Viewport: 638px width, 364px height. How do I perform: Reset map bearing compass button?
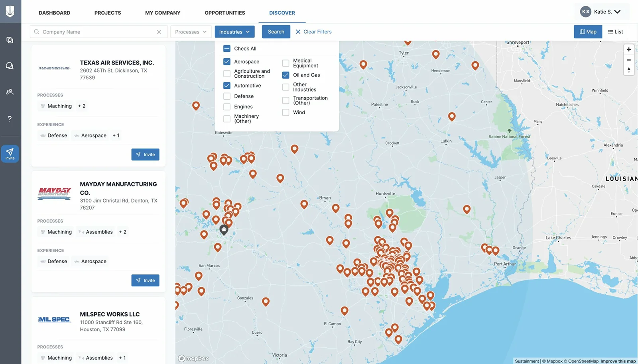pos(629,70)
